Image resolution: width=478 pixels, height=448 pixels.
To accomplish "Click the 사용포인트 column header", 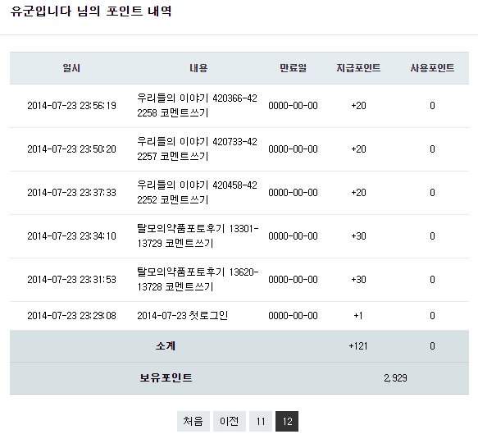I will pyautogui.click(x=432, y=68).
